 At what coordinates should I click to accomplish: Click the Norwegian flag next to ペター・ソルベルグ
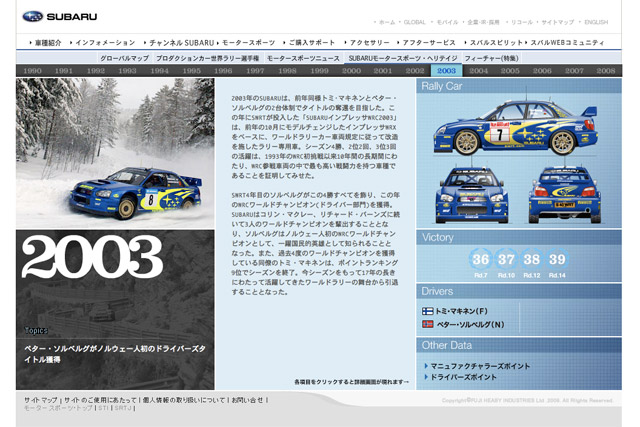(x=428, y=324)
